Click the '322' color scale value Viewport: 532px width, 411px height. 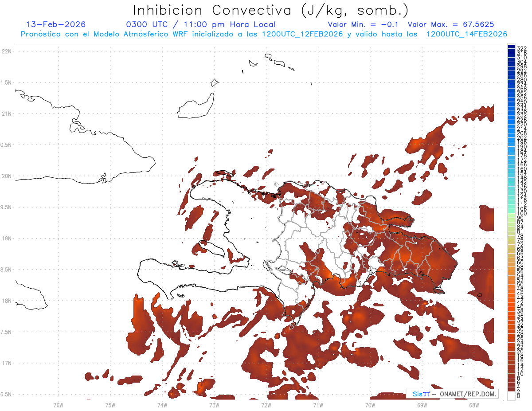522,48
